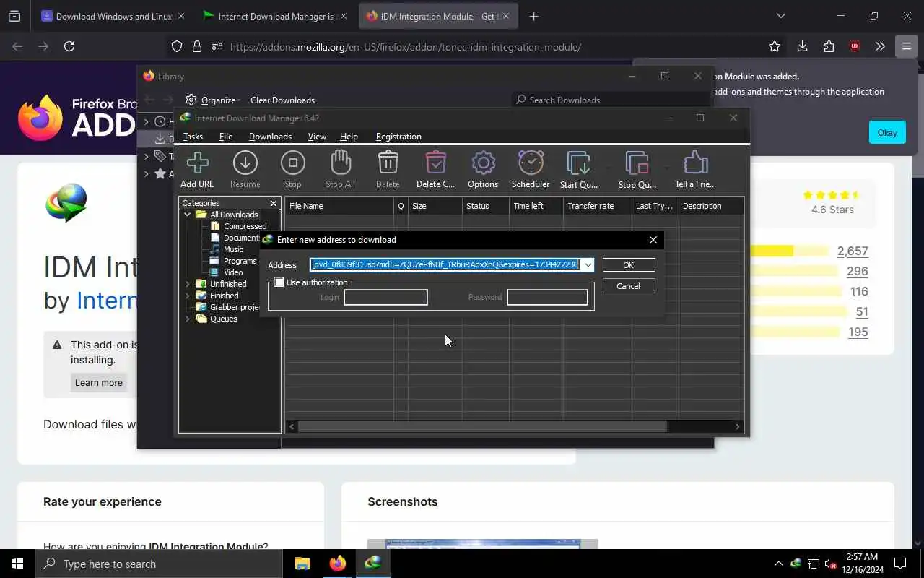Click OK in the address dialog
The height and width of the screenshot is (578, 924).
point(628,265)
